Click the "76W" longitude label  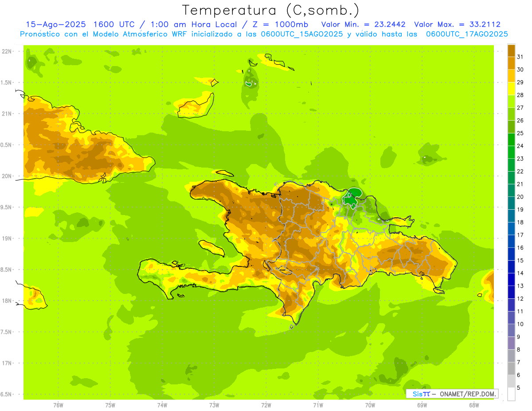point(58,405)
